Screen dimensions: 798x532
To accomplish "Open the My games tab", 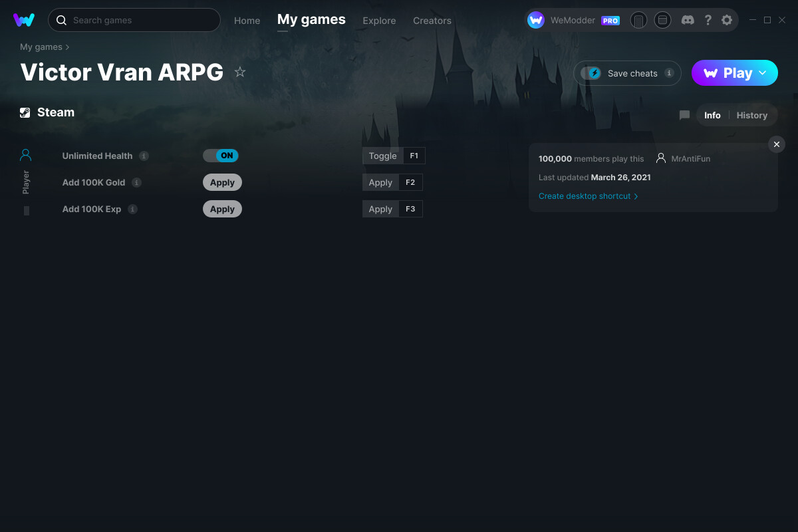I will tap(311, 19).
